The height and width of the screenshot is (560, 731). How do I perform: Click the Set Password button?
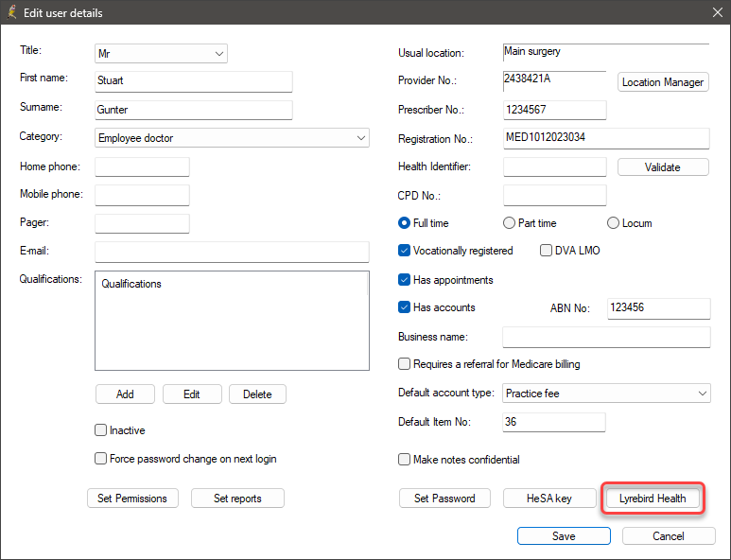444,499
